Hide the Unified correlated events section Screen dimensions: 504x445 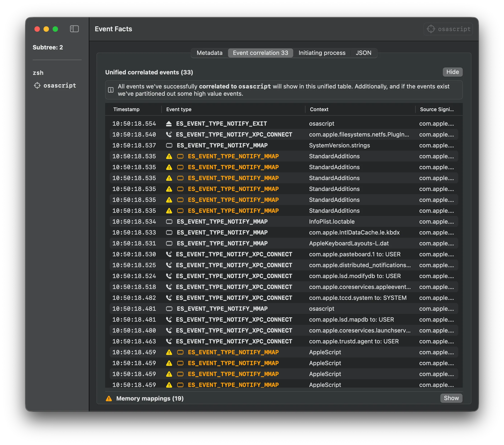pos(453,72)
